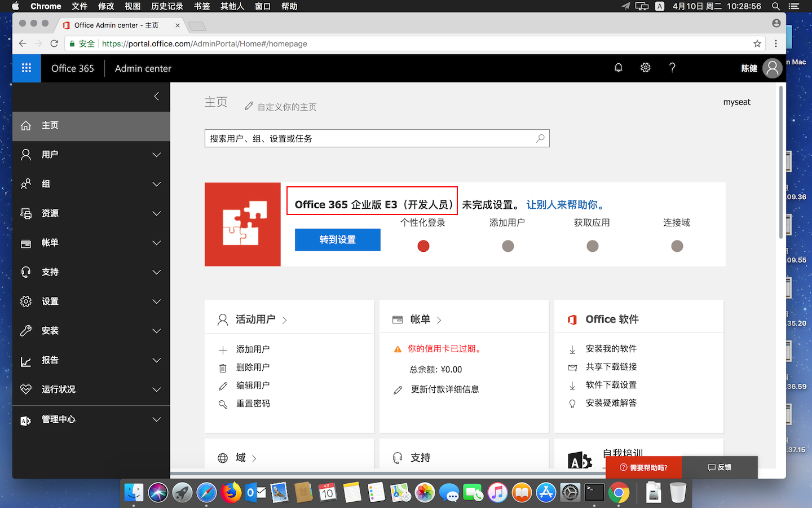Click the Chrome address bar URL

(x=205, y=43)
